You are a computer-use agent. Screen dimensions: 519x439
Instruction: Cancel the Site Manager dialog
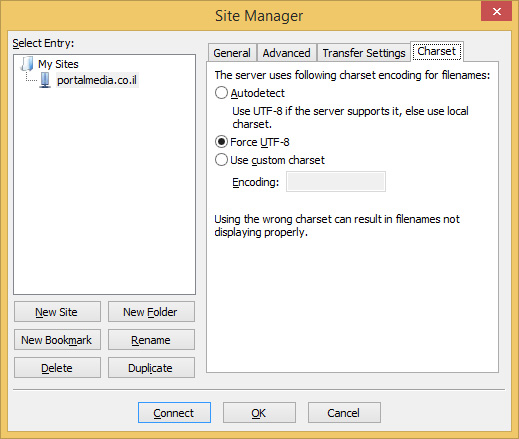pos(344,413)
